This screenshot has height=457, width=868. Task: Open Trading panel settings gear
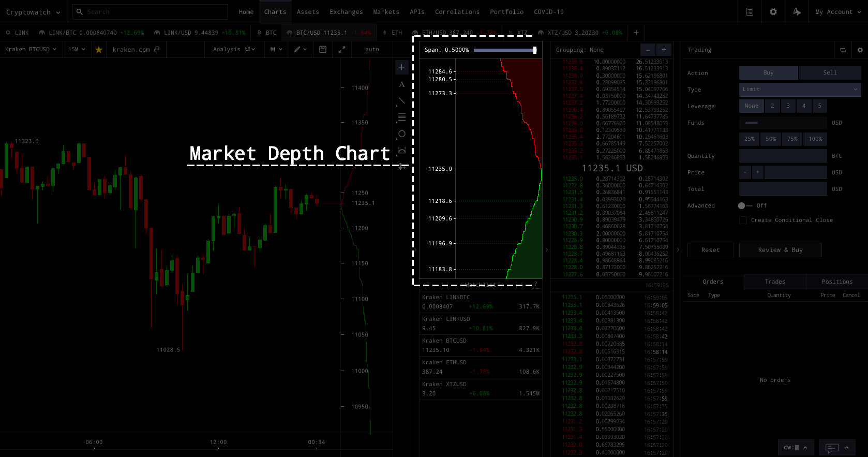point(860,50)
